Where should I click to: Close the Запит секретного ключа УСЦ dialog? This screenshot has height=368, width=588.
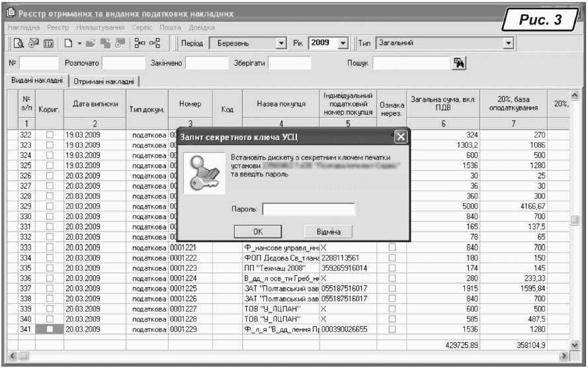pyautogui.click(x=399, y=137)
